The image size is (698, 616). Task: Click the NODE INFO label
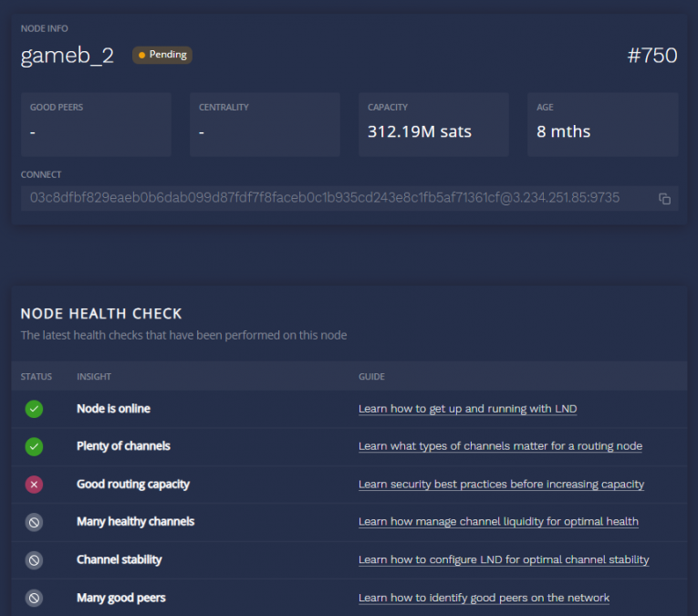pyautogui.click(x=44, y=28)
